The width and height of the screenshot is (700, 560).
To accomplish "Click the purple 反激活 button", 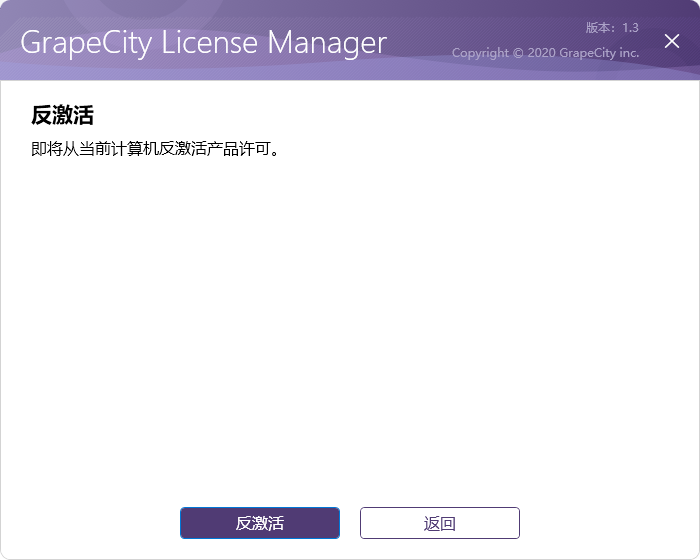I will pyautogui.click(x=260, y=523).
